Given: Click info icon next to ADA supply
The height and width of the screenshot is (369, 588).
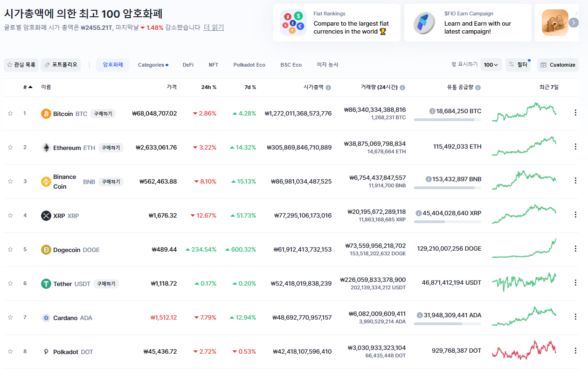Looking at the screenshot, I should pyautogui.click(x=420, y=315).
